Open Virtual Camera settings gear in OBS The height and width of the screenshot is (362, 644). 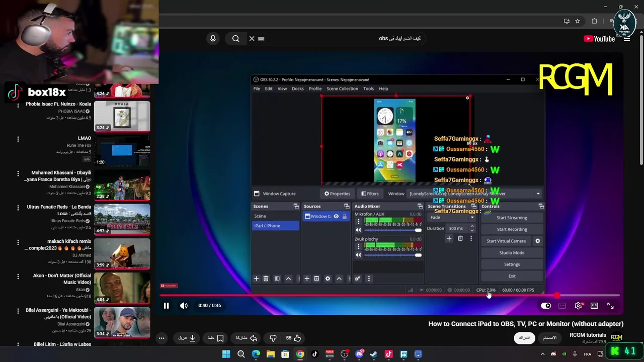pyautogui.click(x=537, y=241)
